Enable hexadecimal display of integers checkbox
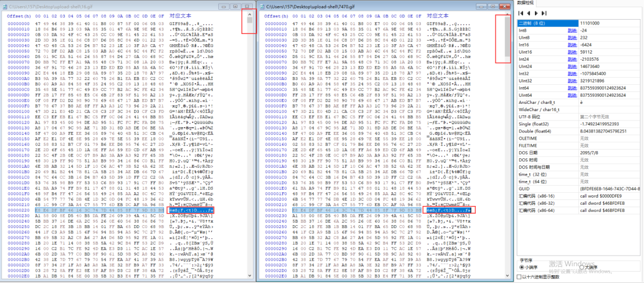Image resolution: width=644 pixels, height=283 pixels. point(519,277)
